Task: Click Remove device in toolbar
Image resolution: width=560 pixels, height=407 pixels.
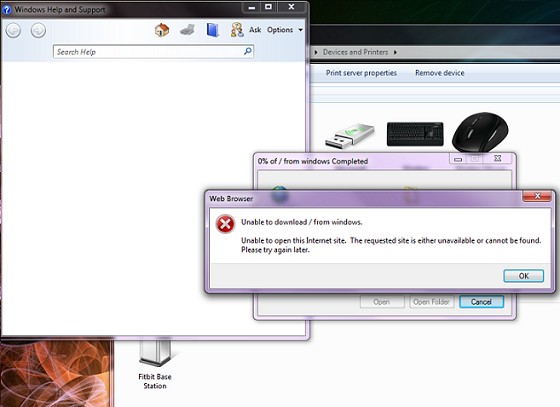Action: tap(440, 73)
